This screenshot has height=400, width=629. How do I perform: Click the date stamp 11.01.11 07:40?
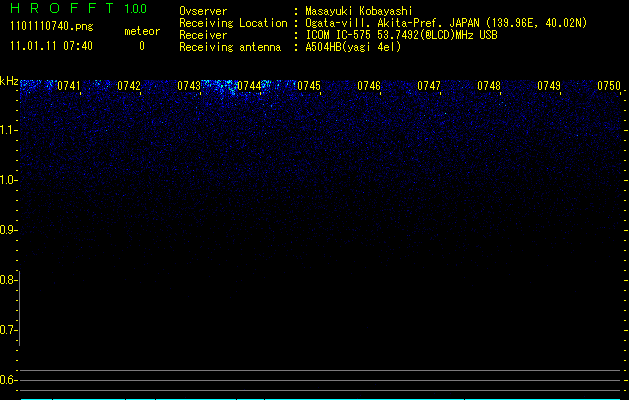pyautogui.click(x=51, y=46)
